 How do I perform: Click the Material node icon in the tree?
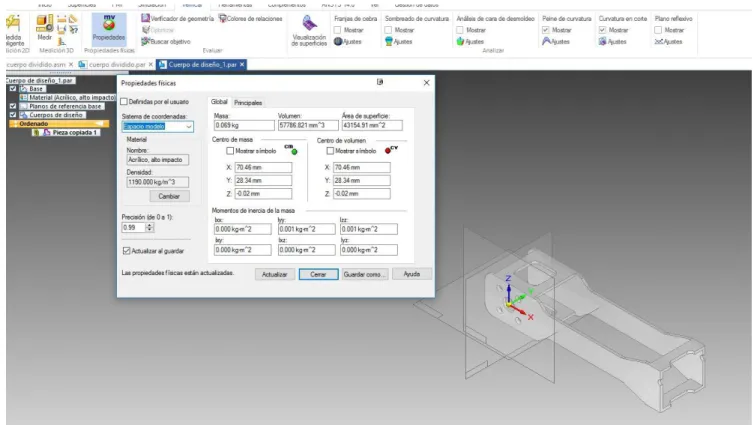[24, 97]
